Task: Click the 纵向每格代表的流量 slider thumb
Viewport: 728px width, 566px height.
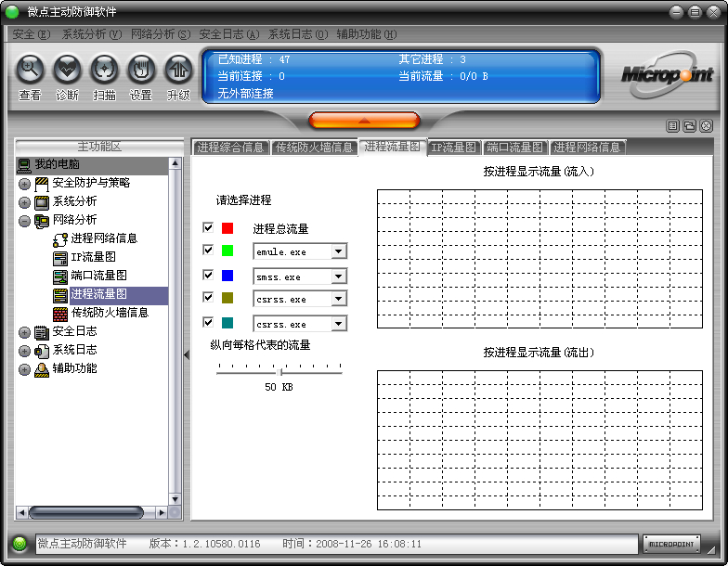Action: coord(280,371)
